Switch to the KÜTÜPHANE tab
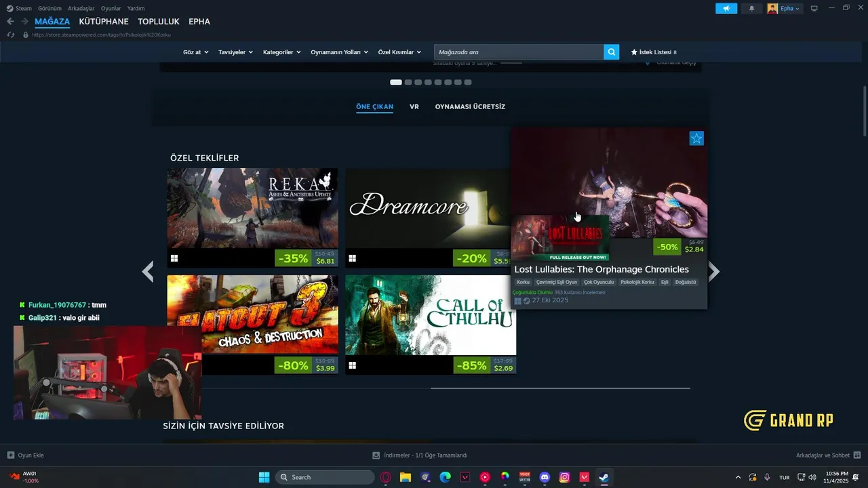 [x=104, y=22]
